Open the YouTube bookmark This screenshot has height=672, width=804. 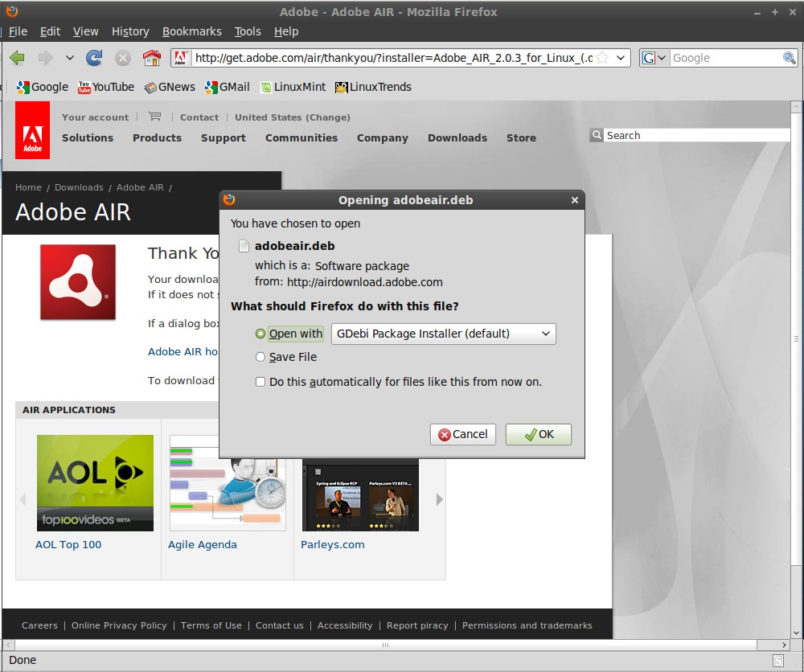click(x=106, y=87)
